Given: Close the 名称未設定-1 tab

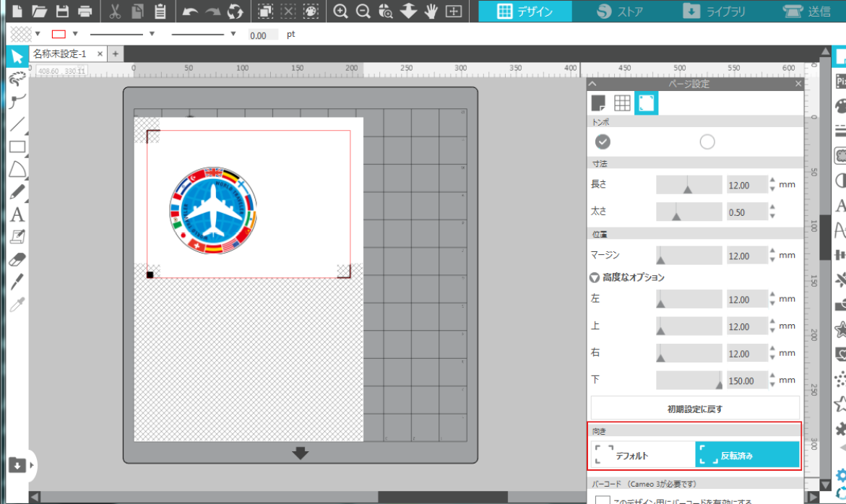Looking at the screenshot, I should click(100, 54).
